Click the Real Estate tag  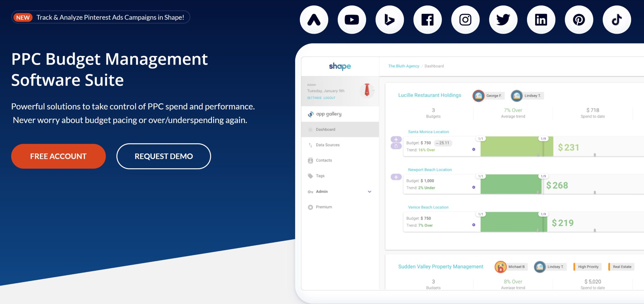pyautogui.click(x=622, y=267)
